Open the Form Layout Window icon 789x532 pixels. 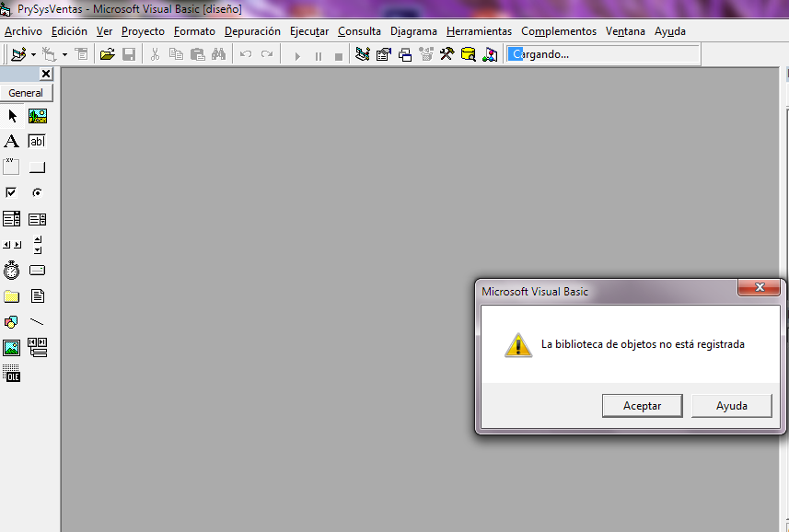tap(404, 53)
